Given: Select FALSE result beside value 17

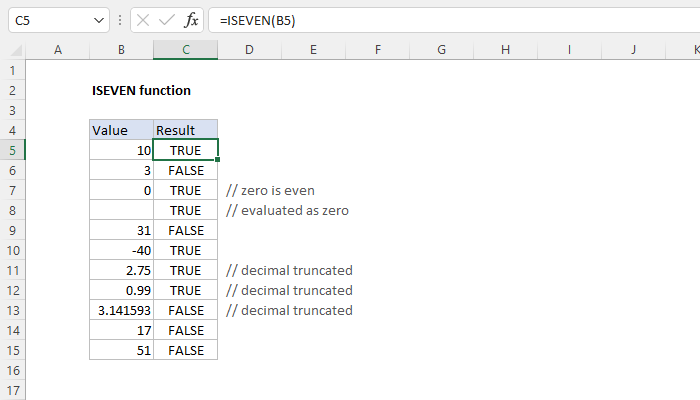Looking at the screenshot, I should [x=186, y=330].
